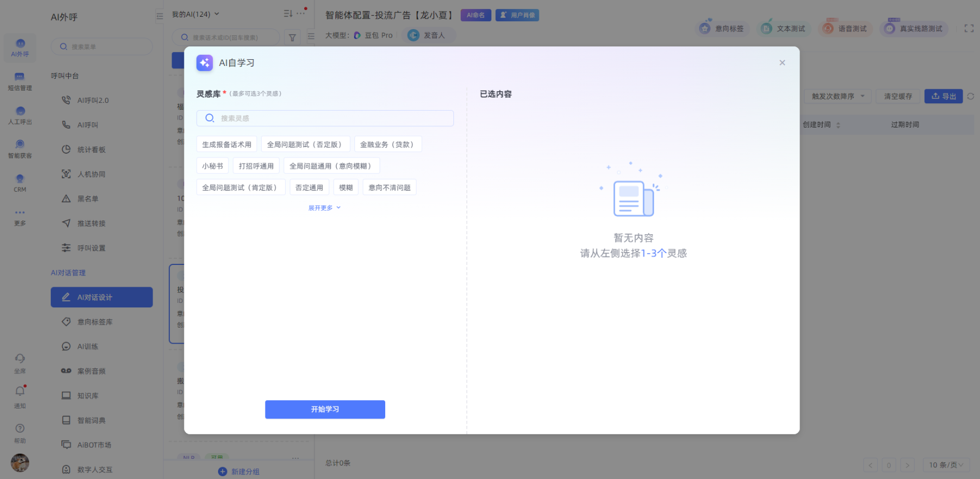Screen dimensions: 980x479
Task: Click fullscreen expand icon at top right
Action: click(x=969, y=29)
